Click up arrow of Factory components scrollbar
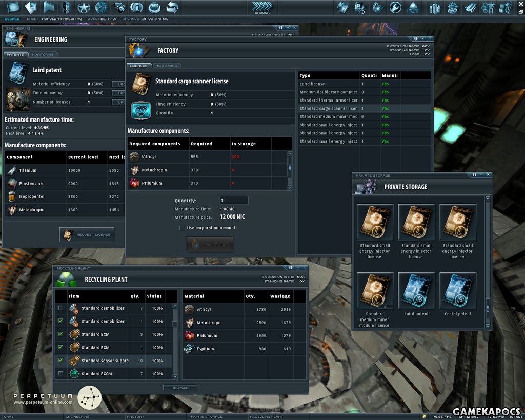The width and height of the screenshot is (525, 420). click(x=290, y=153)
